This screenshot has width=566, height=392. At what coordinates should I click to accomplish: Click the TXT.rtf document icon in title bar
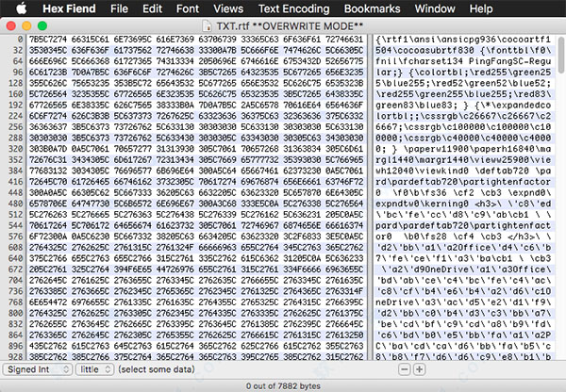[207, 26]
